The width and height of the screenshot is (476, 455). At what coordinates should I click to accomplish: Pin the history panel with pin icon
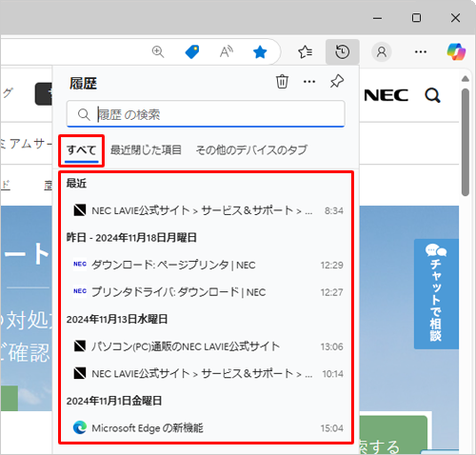click(x=337, y=82)
